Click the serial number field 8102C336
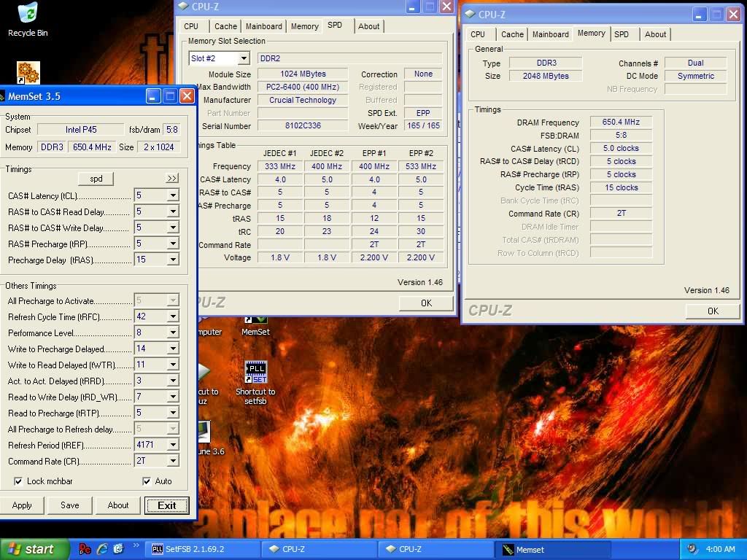Image resolution: width=747 pixels, height=560 pixels. pos(303,125)
